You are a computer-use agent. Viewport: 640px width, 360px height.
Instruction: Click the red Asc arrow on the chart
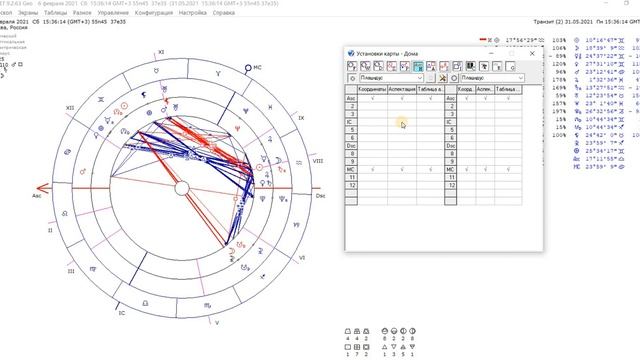[x=43, y=188]
